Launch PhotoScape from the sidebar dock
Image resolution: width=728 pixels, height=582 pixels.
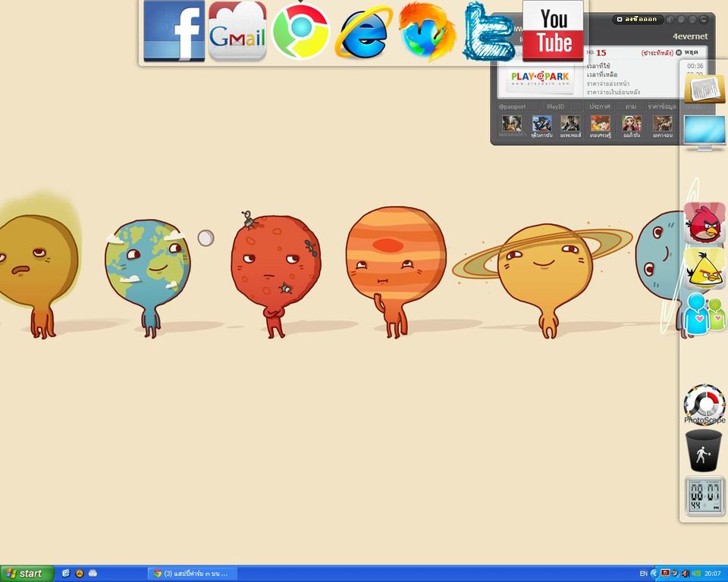(x=704, y=404)
